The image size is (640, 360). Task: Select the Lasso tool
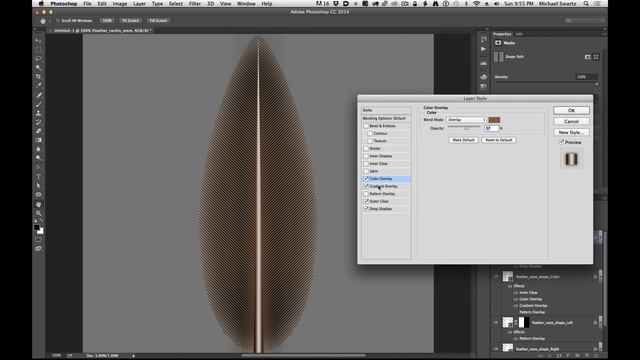click(x=38, y=58)
